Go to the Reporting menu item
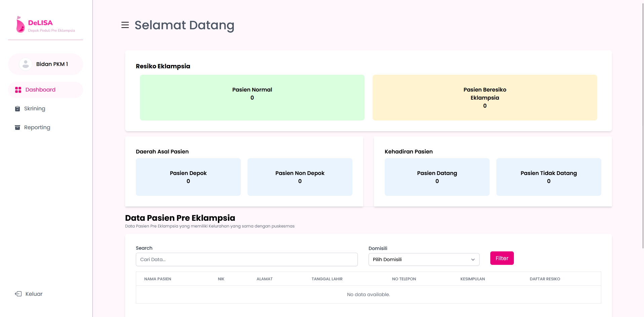The height and width of the screenshot is (317, 644). click(45, 128)
